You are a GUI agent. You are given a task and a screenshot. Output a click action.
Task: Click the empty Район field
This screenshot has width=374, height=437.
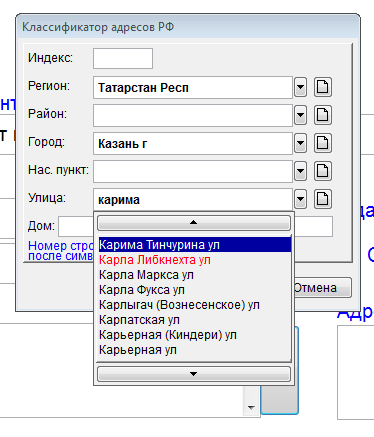tap(193, 115)
